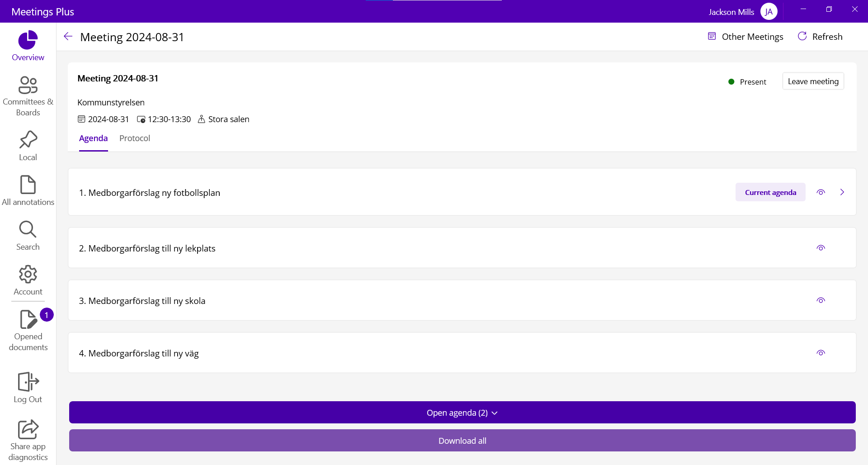Toggle eye icon for ny lekplats item

(821, 248)
